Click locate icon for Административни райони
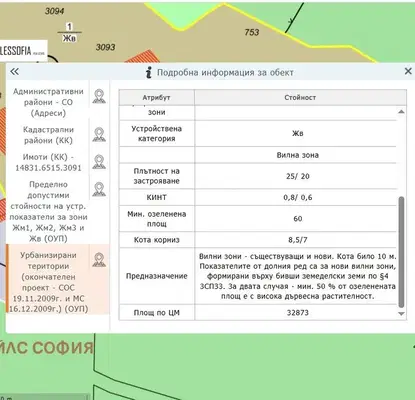This screenshot has height=400, width=415. (99, 96)
